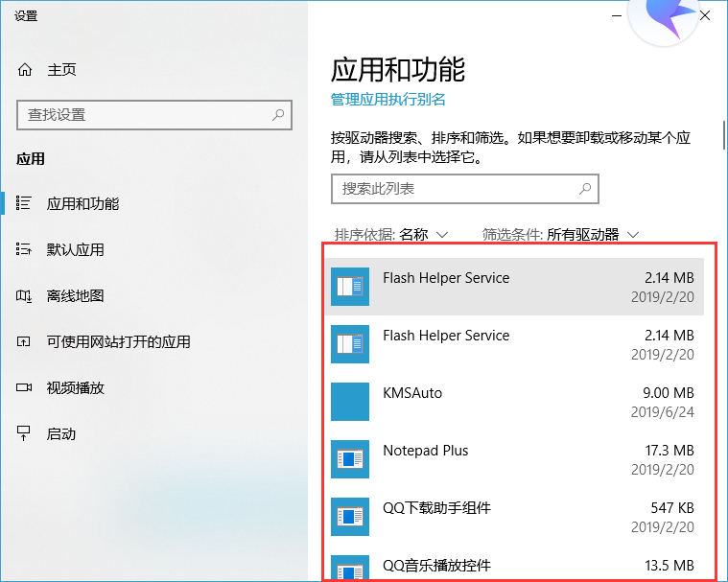Click the 启动 startup icon
The width and height of the screenshot is (728, 582).
(x=24, y=433)
